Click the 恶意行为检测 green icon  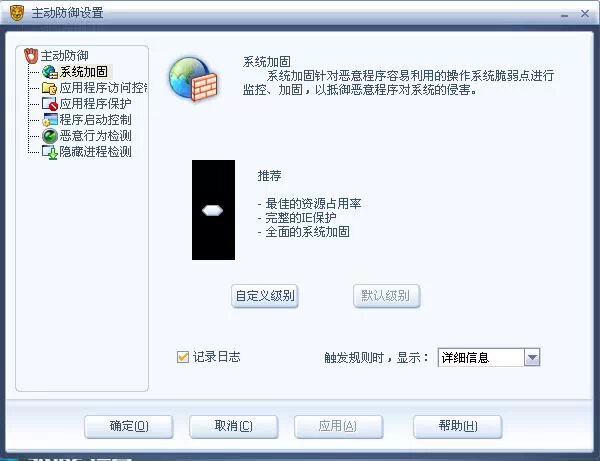50,136
